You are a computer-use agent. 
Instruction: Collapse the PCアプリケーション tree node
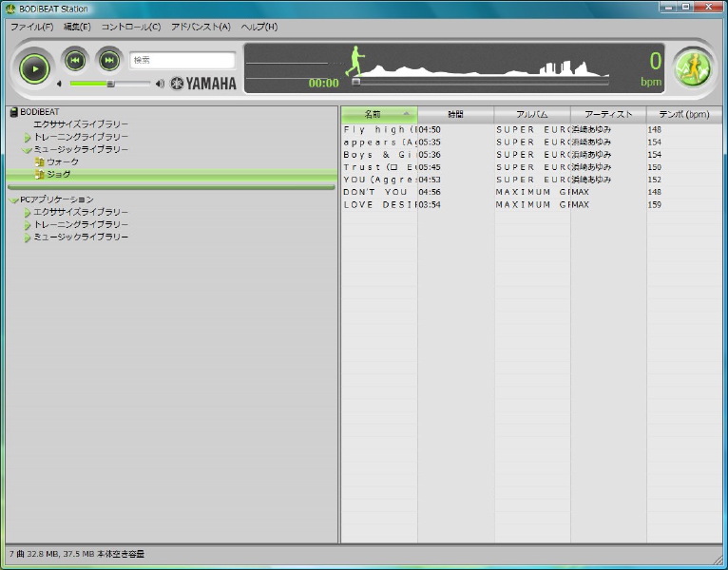pos(13,199)
